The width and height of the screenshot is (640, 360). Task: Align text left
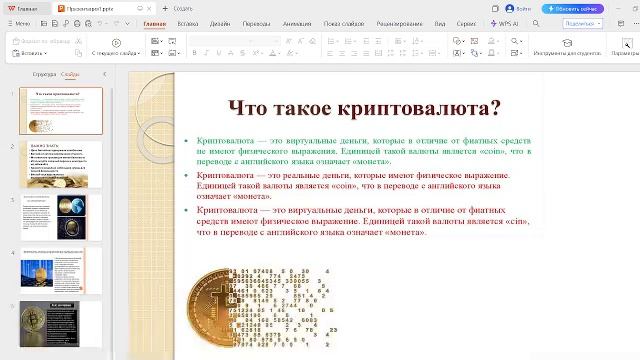tap(330, 53)
